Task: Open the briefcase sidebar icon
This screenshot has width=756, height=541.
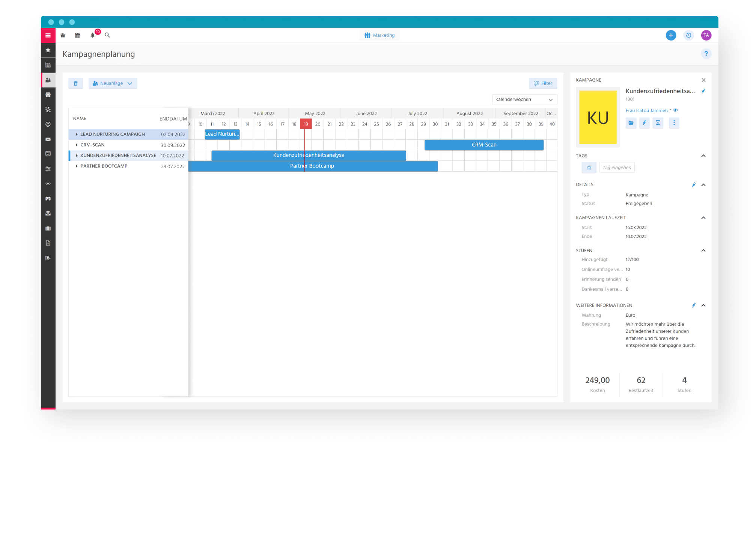Action: pos(48,228)
